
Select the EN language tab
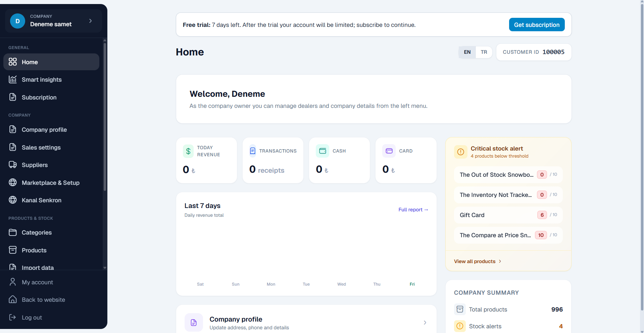tap(467, 52)
